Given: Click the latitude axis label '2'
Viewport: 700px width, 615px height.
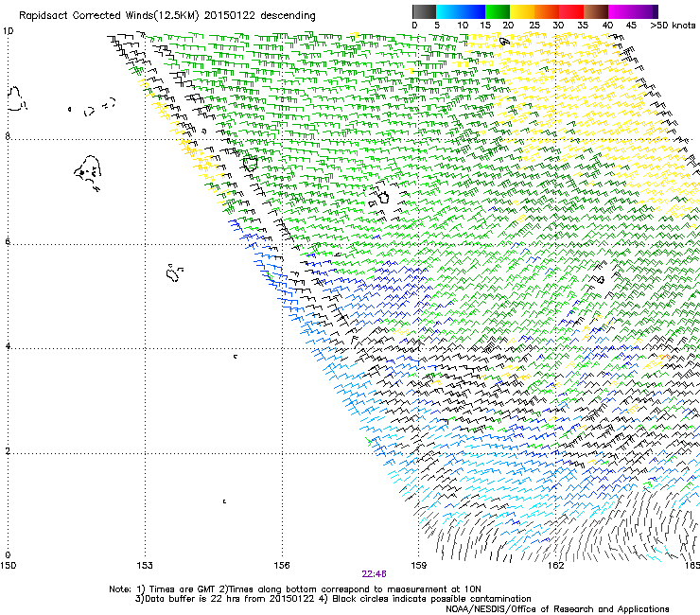Looking at the screenshot, I should coord(8,450).
